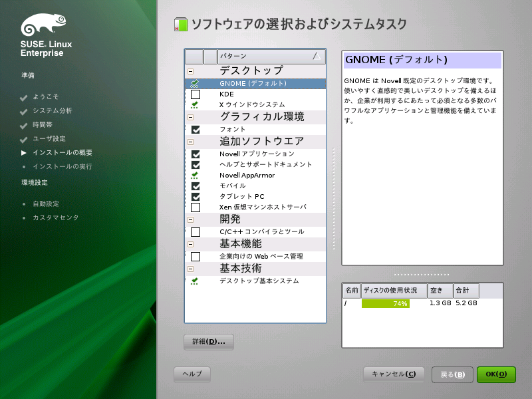This screenshot has width=532, height=399.
Task: Uncheck ヘルプとサポートドキュメント checkbox
Action: pos(196,165)
